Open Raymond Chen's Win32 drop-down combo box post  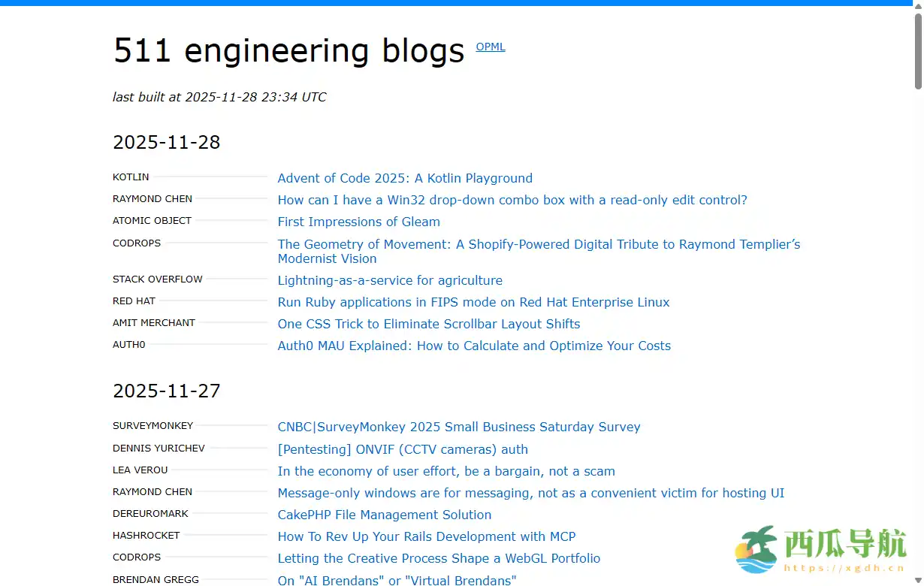(512, 200)
